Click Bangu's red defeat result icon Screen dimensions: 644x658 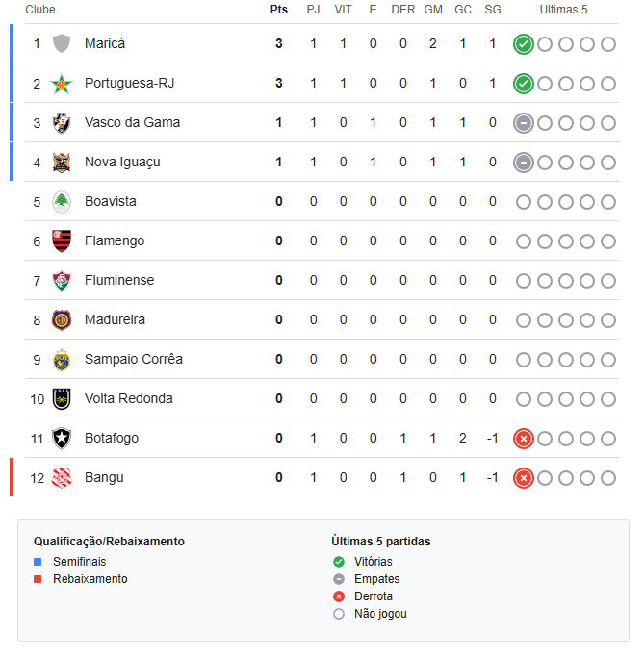click(x=523, y=478)
